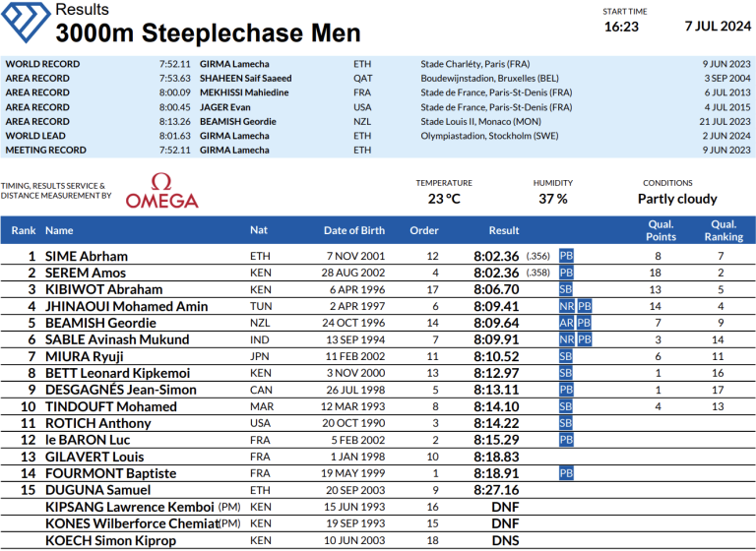The width and height of the screenshot is (756, 551).
Task: Click the Date of Birth column header
Action: tap(354, 231)
